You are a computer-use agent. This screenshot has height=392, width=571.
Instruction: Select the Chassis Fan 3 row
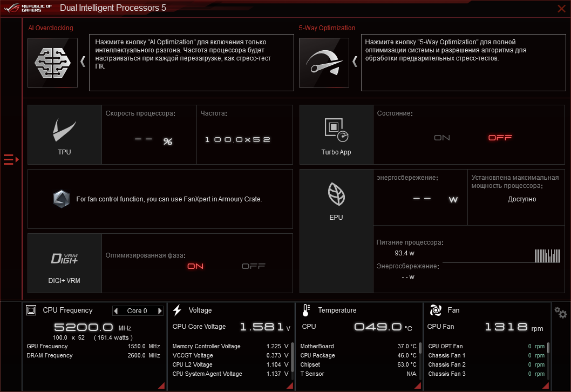486,374
